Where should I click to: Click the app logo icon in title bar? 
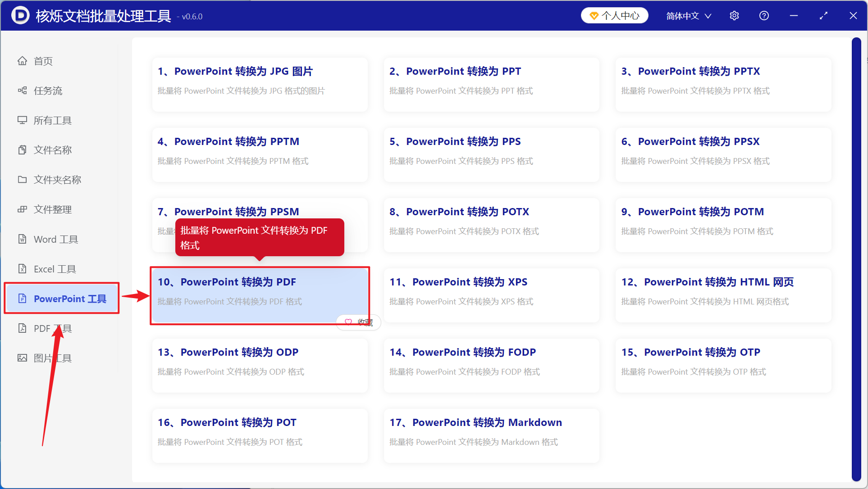20,16
